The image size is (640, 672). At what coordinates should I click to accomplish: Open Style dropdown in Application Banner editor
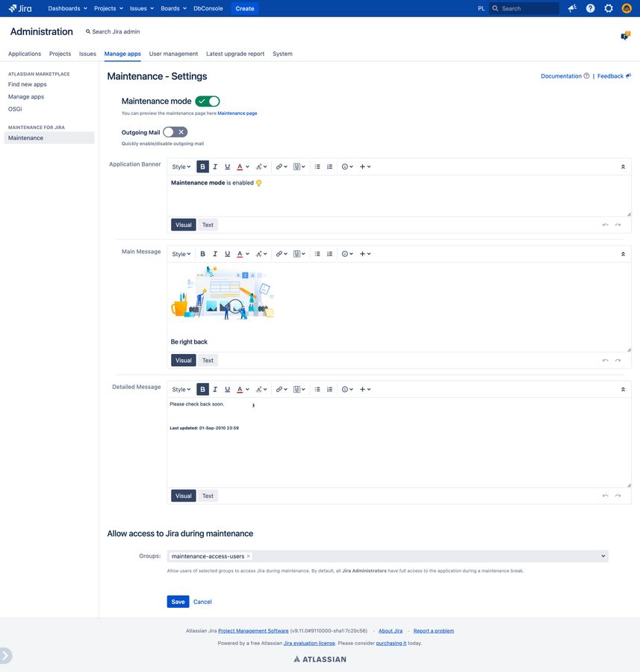[181, 167]
